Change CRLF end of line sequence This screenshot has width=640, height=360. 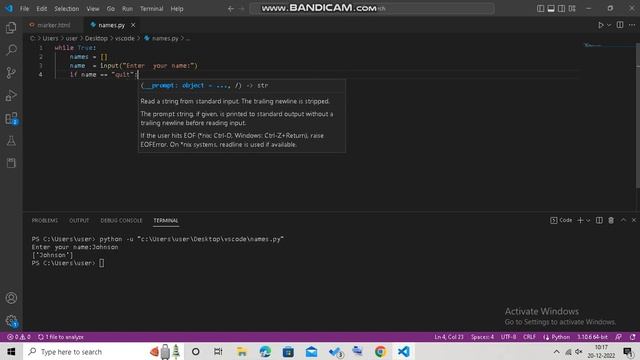pos(529,337)
